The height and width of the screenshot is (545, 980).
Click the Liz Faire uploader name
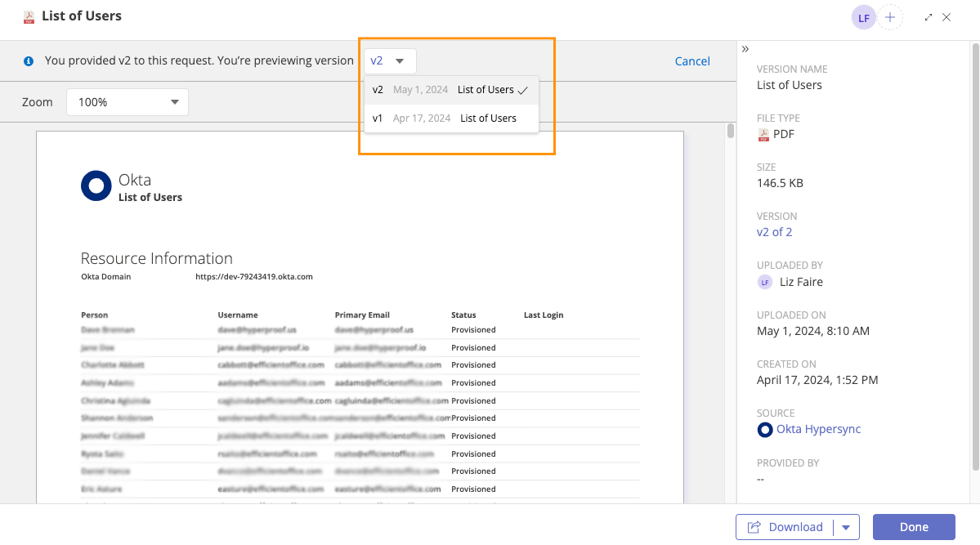pyautogui.click(x=801, y=283)
